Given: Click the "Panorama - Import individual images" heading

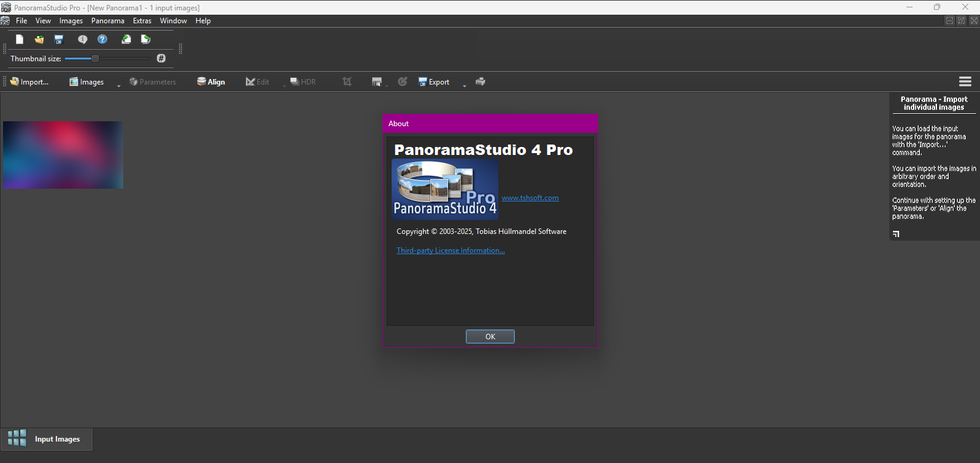Looking at the screenshot, I should (934, 103).
